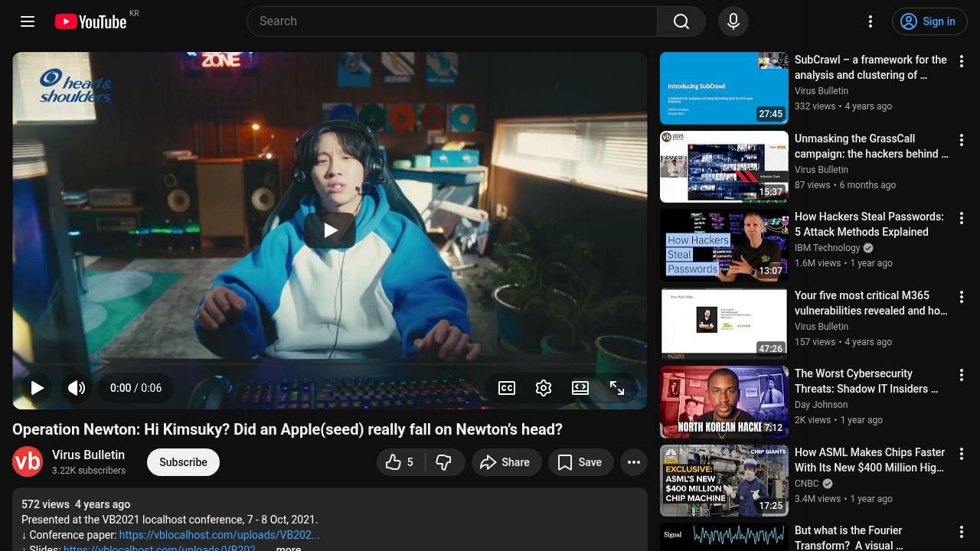Screen dimensions: 980x551
Task: Go to YouTube home via logo
Action: coord(90,21)
